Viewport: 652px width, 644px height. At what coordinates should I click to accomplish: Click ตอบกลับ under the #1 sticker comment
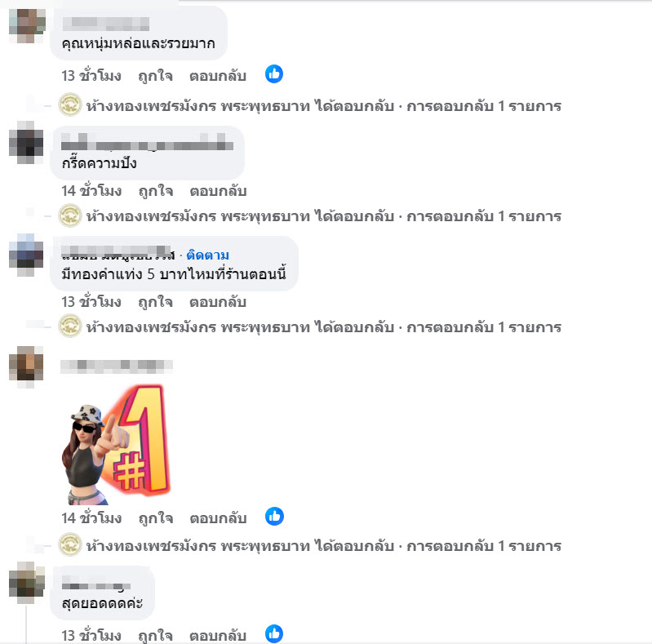point(219,518)
